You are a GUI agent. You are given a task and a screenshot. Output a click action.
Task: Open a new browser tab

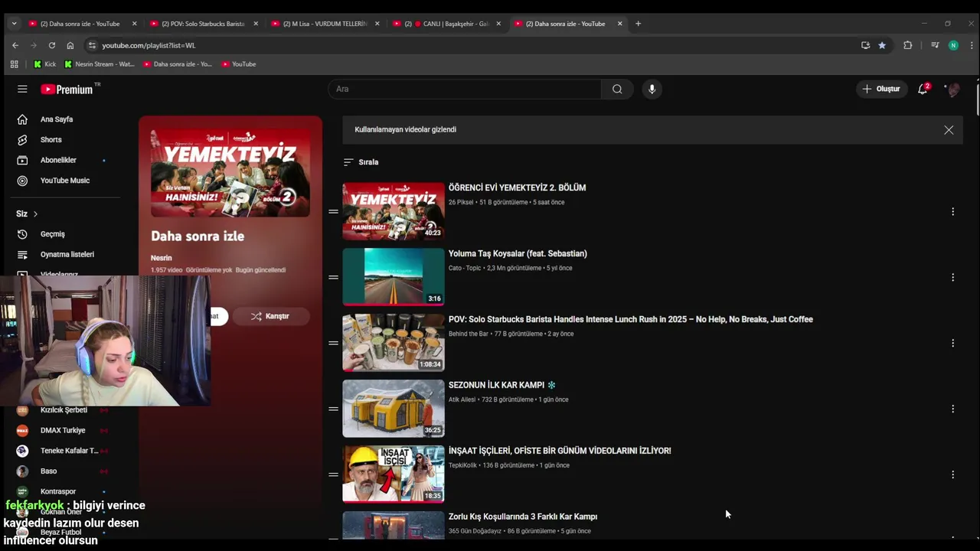[638, 24]
